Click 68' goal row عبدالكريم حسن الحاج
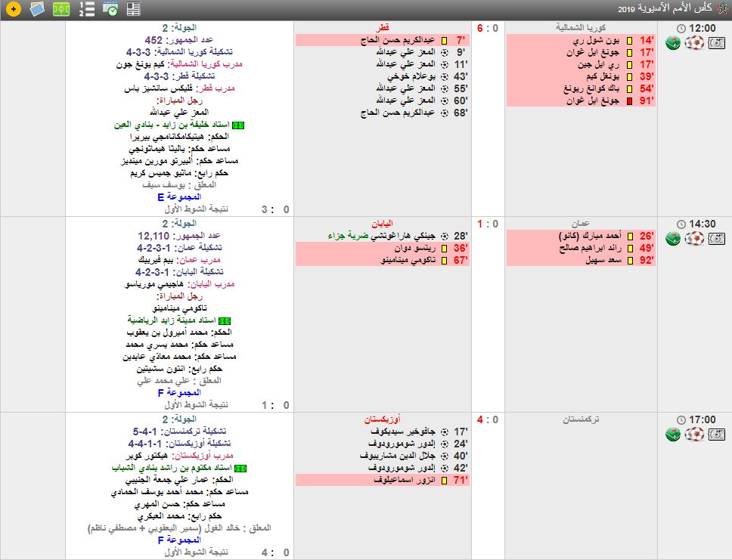 (x=383, y=113)
